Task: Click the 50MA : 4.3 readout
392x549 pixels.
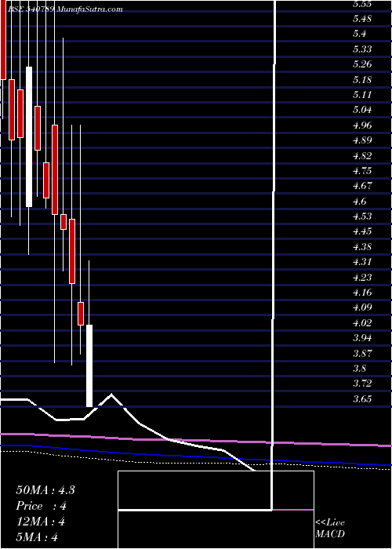Action: 45,489
